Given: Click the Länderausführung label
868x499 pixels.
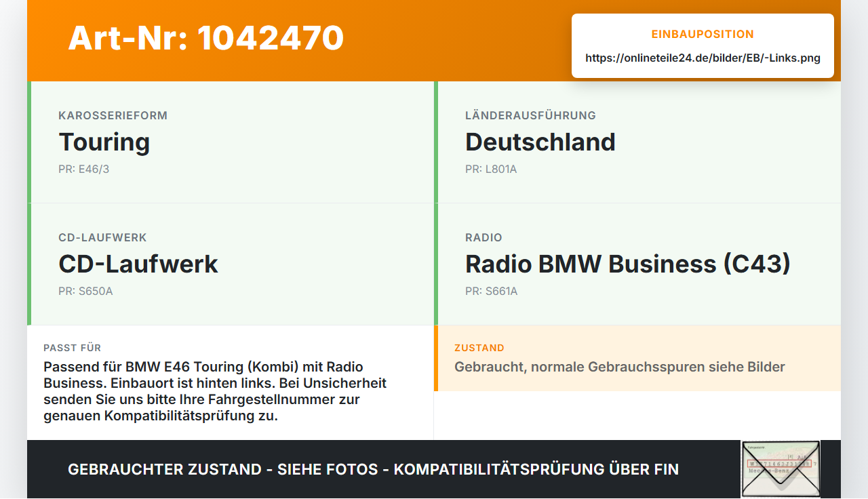Looking at the screenshot, I should (530, 115).
